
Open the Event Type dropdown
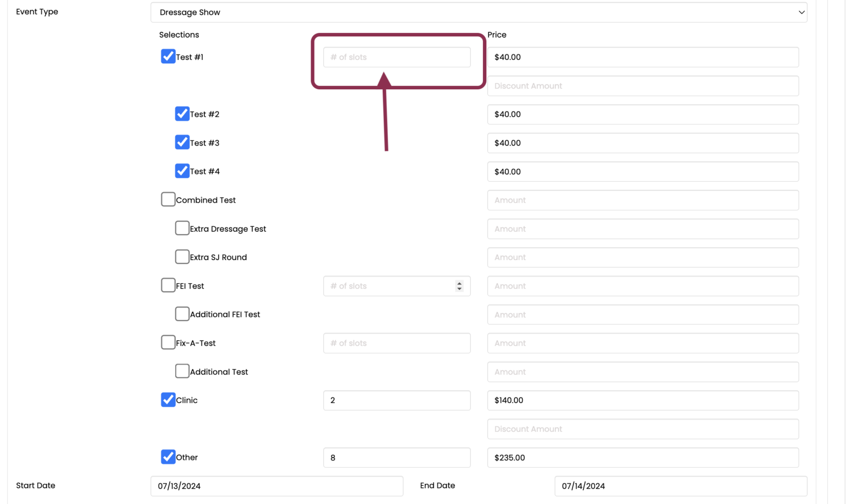coord(478,12)
